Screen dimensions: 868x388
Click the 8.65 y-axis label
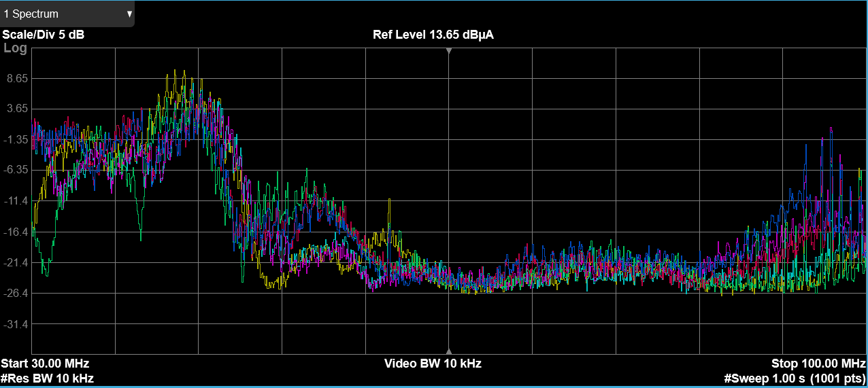click(x=16, y=78)
